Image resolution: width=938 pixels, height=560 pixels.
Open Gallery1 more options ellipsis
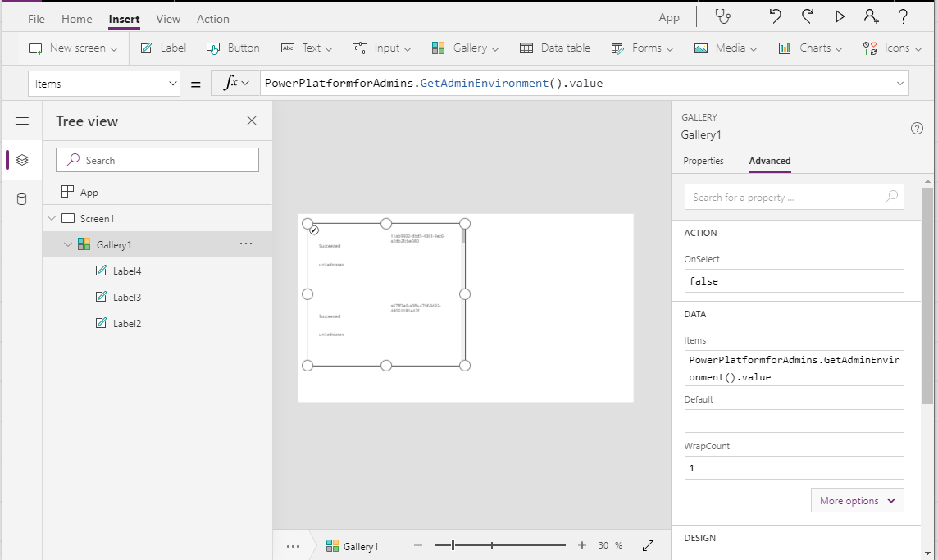246,244
